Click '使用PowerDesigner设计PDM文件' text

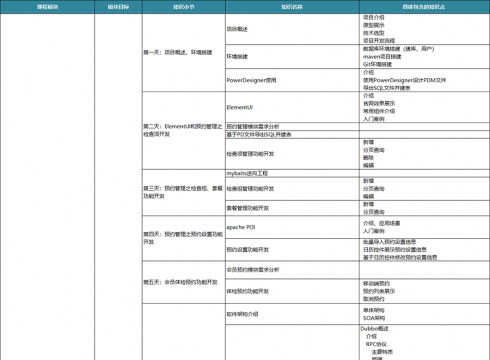coord(404,80)
